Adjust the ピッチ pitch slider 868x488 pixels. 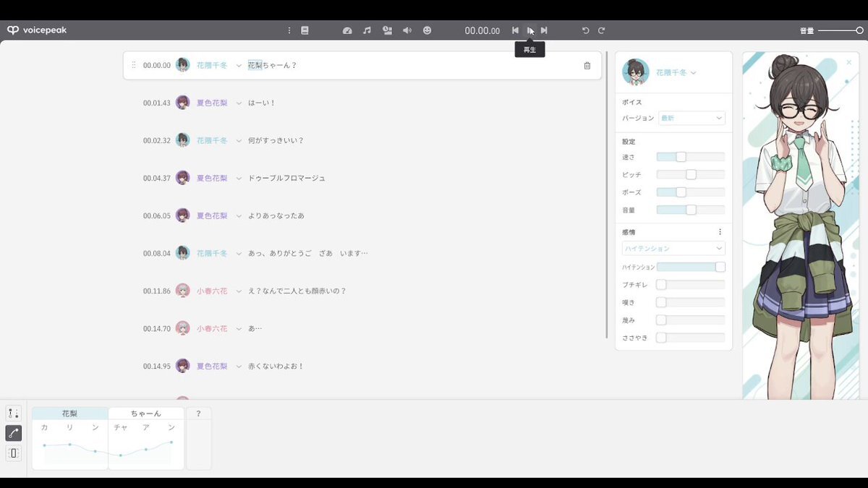[690, 174]
